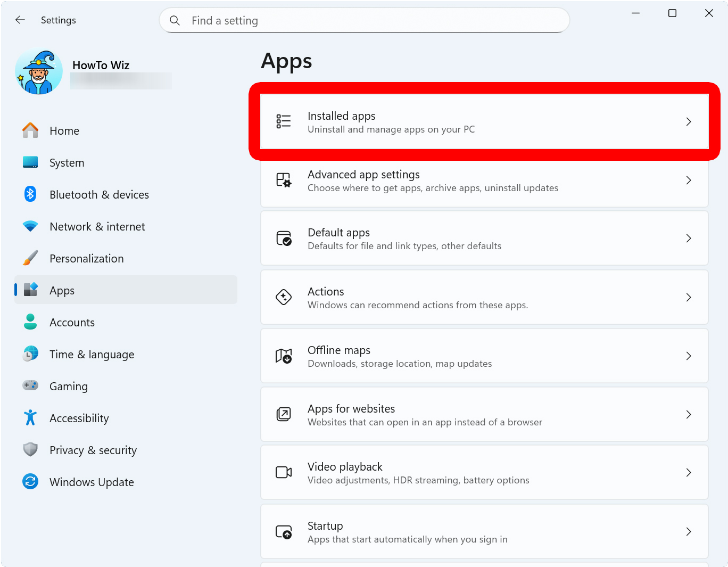Click the Default apps icon
Image resolution: width=728 pixels, height=567 pixels.
point(284,239)
